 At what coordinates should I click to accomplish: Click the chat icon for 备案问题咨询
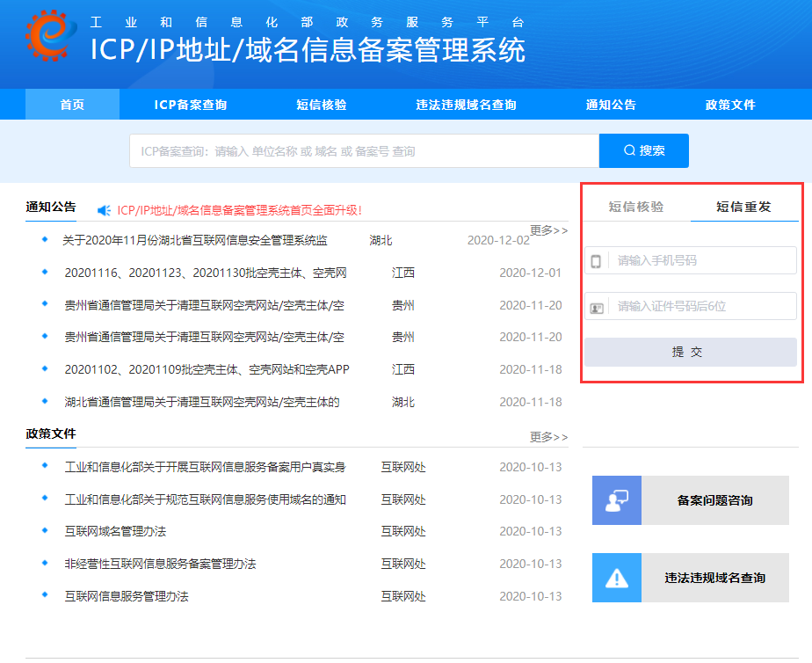point(617,500)
